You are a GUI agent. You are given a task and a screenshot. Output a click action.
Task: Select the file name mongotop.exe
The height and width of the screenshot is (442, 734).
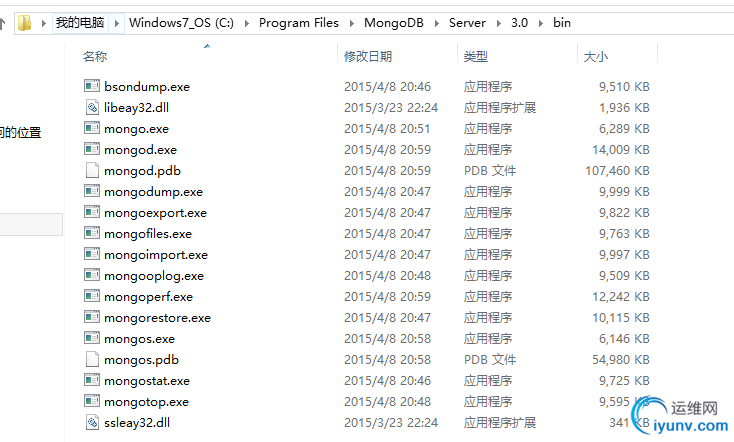147,402
